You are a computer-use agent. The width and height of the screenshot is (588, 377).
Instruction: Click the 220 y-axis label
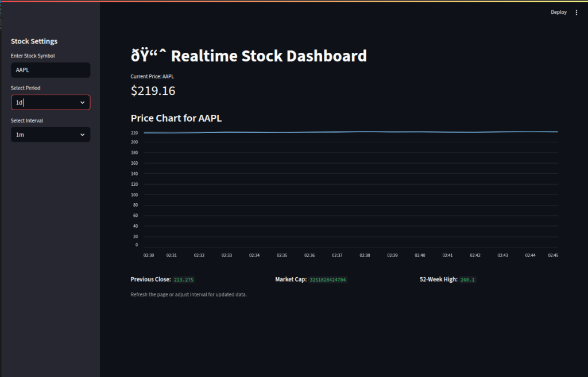(134, 133)
